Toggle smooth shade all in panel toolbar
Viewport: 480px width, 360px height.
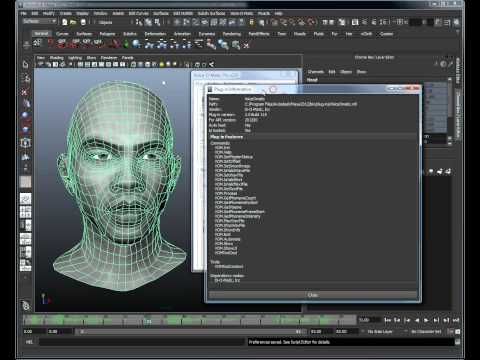140,64
